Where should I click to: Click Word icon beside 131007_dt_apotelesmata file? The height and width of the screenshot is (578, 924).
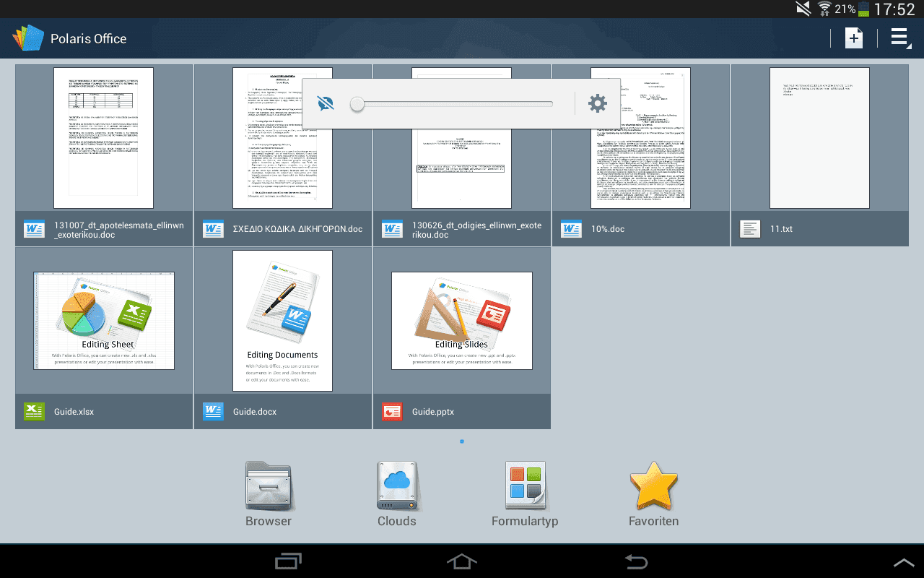tap(34, 229)
